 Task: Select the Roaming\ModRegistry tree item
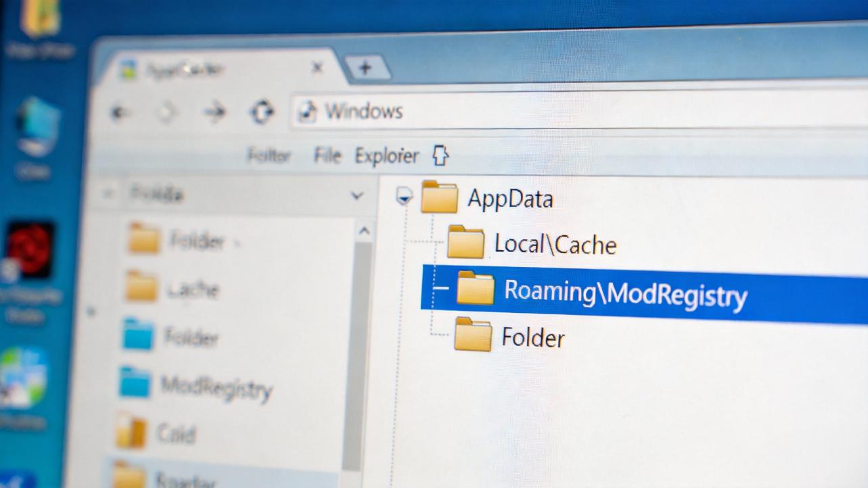pos(625,293)
